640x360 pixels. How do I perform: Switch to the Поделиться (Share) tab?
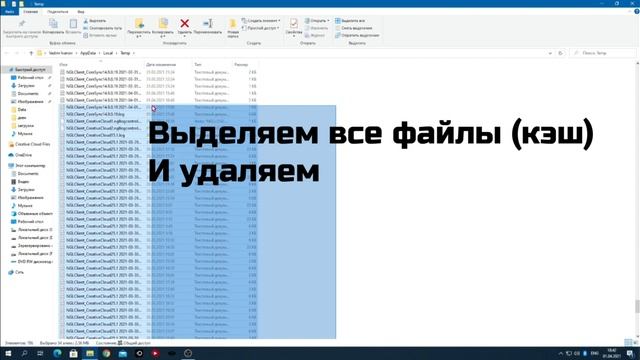click(58, 12)
